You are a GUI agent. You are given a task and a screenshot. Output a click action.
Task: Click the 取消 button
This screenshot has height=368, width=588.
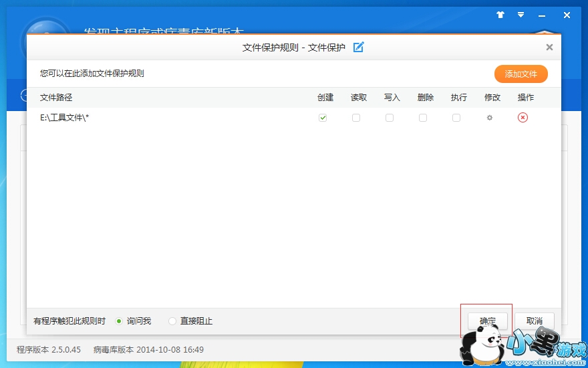pyautogui.click(x=535, y=321)
